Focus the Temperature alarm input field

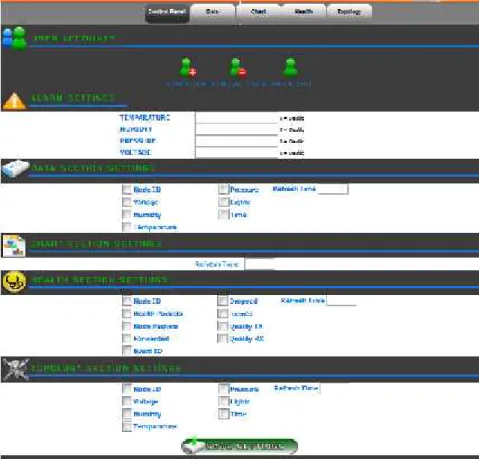236,118
